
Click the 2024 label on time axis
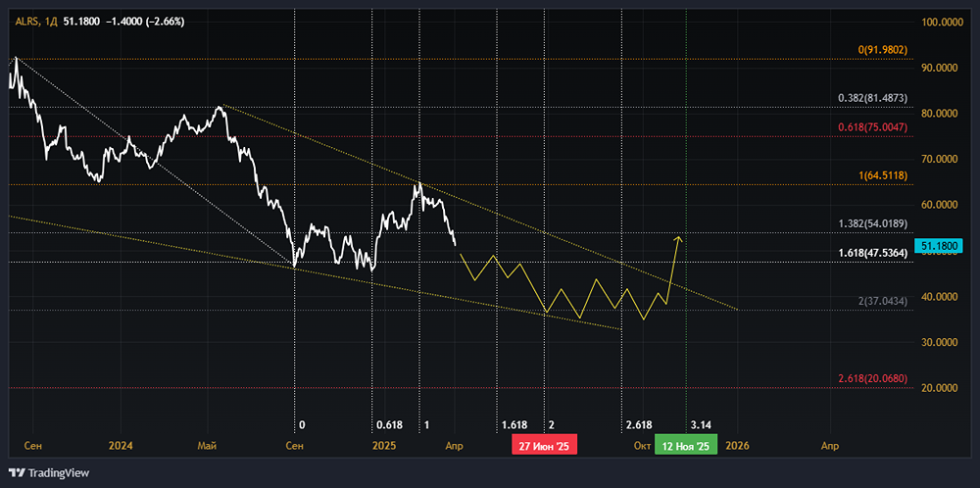click(121, 446)
